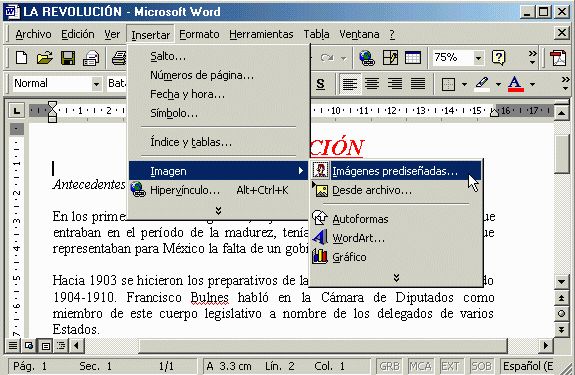This screenshot has height=375, width=575.
Task: Open the redo history dropdown arrow
Action: tap(344, 58)
